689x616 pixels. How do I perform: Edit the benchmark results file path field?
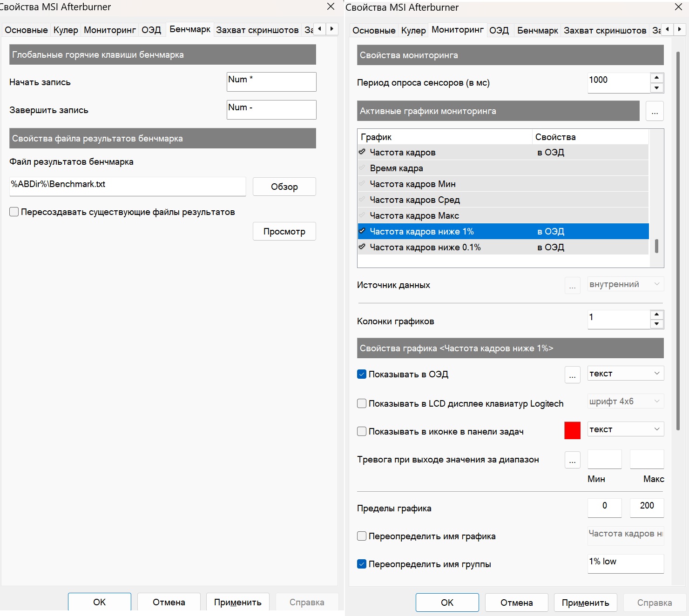point(128,186)
